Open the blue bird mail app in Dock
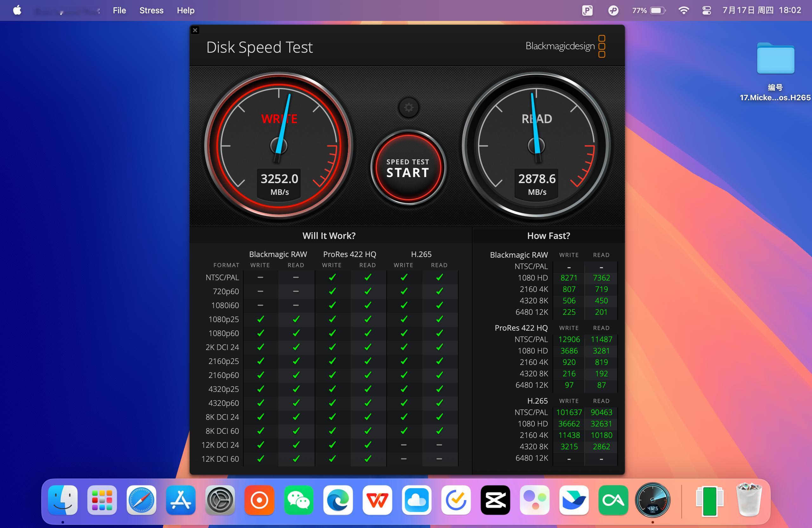Viewport: 812px width, 528px height. [574, 500]
